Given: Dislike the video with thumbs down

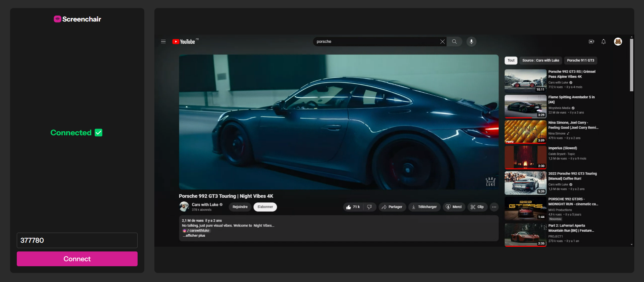Looking at the screenshot, I should [x=369, y=207].
